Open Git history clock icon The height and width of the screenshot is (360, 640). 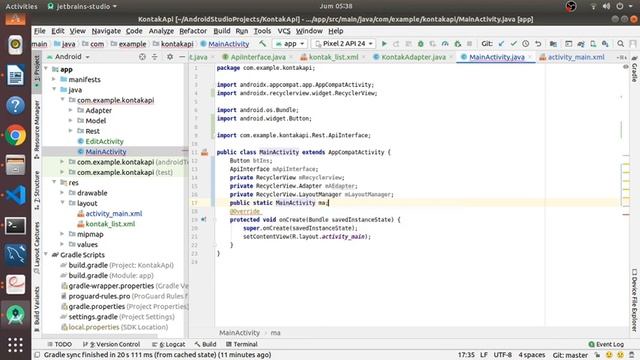point(526,44)
